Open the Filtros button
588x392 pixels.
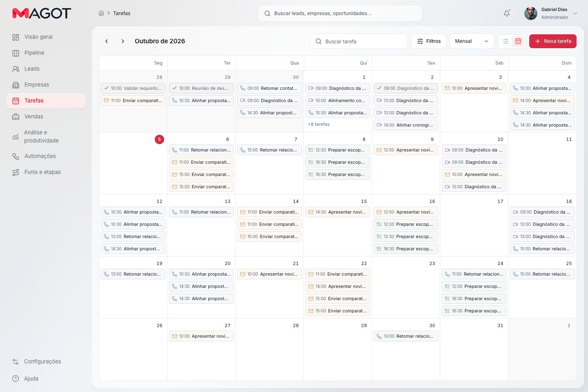point(429,41)
